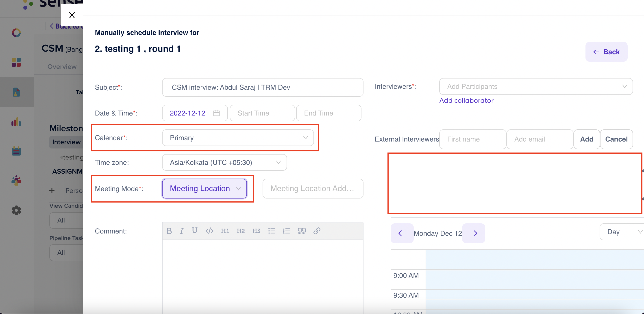Image resolution: width=644 pixels, height=314 pixels.
Task: Toggle underline in the comment editor
Action: coord(195,231)
